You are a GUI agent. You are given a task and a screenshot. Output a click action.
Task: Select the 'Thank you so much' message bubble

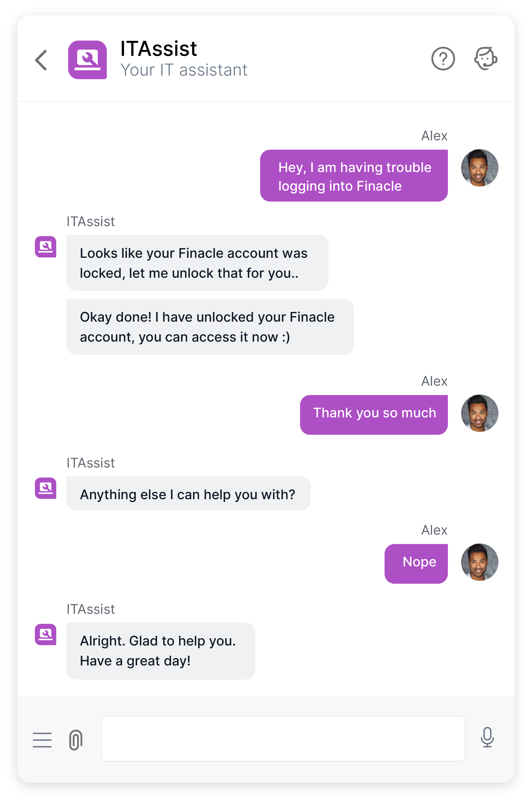374,415
